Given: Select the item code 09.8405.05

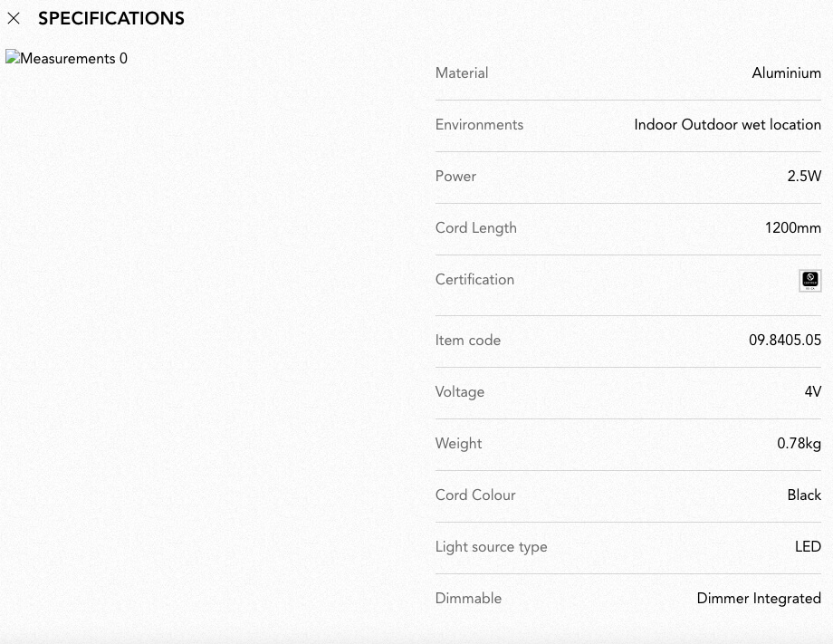Looking at the screenshot, I should [x=785, y=340].
